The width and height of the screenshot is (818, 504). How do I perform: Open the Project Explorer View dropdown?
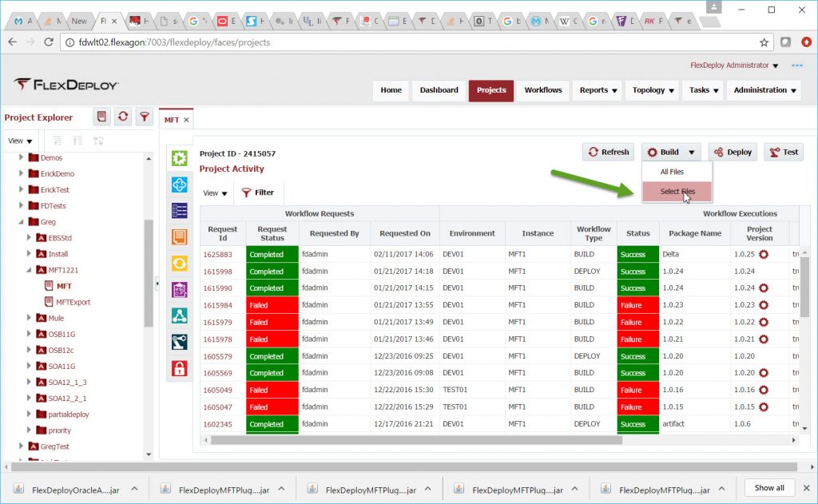20,141
